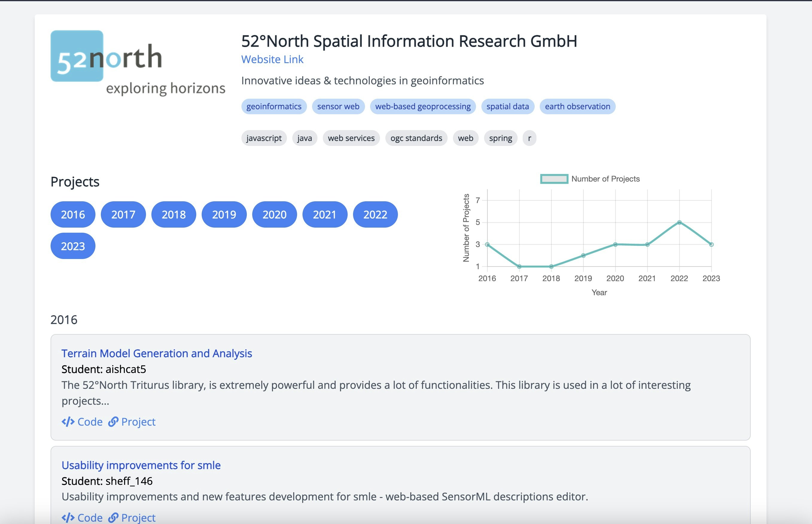Viewport: 812px width, 524px height.
Task: Click the organization title 52°North Spatial Information Research GmbH
Action: (x=409, y=41)
